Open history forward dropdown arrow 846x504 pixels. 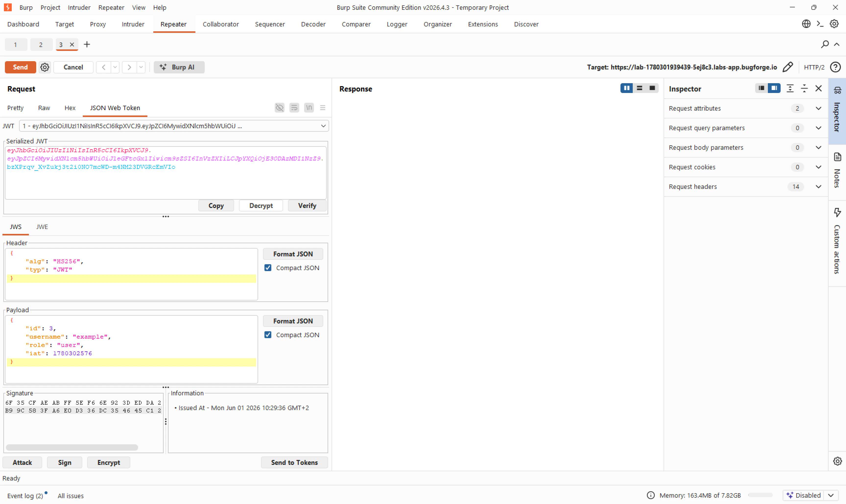[x=141, y=67]
